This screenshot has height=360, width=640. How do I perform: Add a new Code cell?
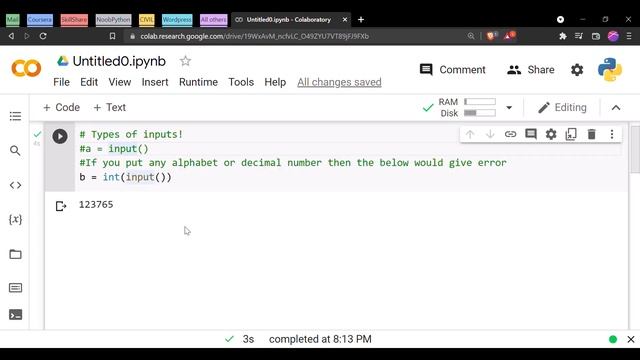click(x=62, y=107)
